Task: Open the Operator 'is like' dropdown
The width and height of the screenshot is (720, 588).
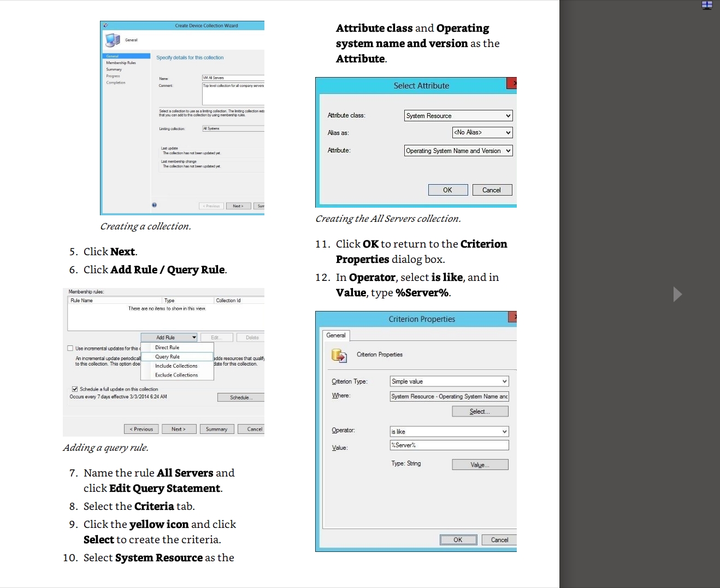Action: [x=449, y=432]
